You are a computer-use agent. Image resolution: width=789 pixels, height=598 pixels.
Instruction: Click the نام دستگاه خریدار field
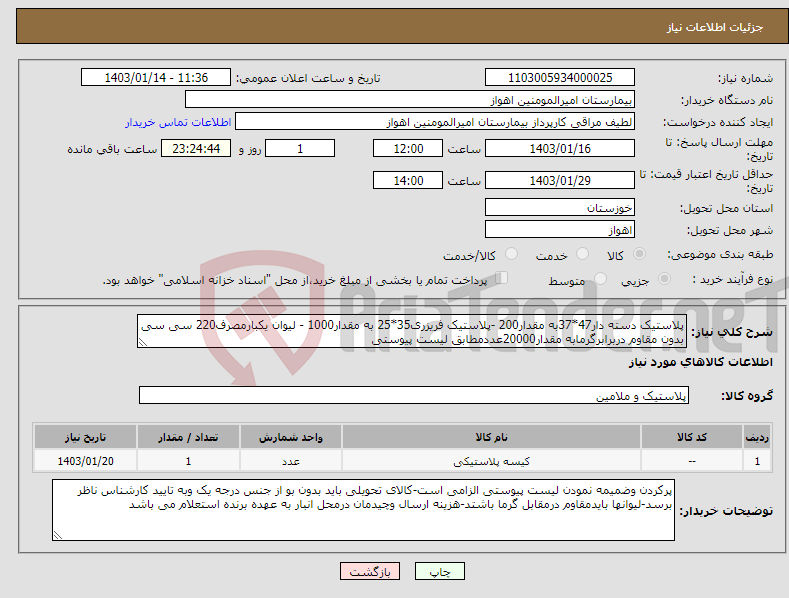410,100
